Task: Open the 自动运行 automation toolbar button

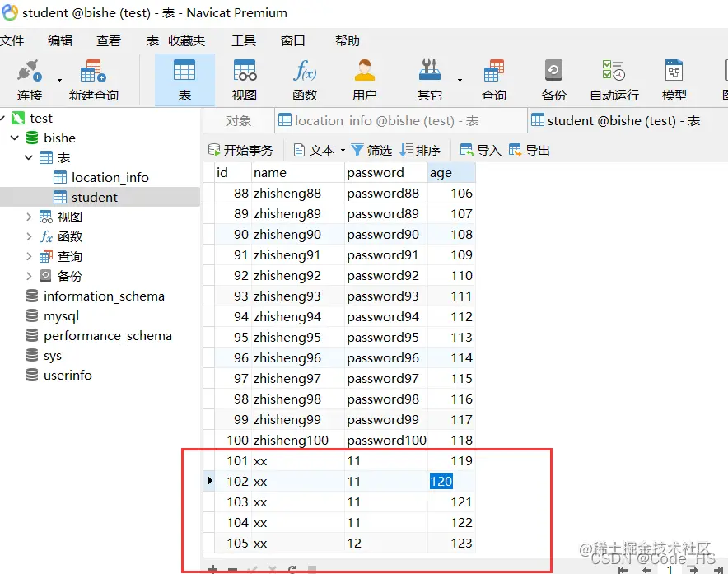Action: 614,80
